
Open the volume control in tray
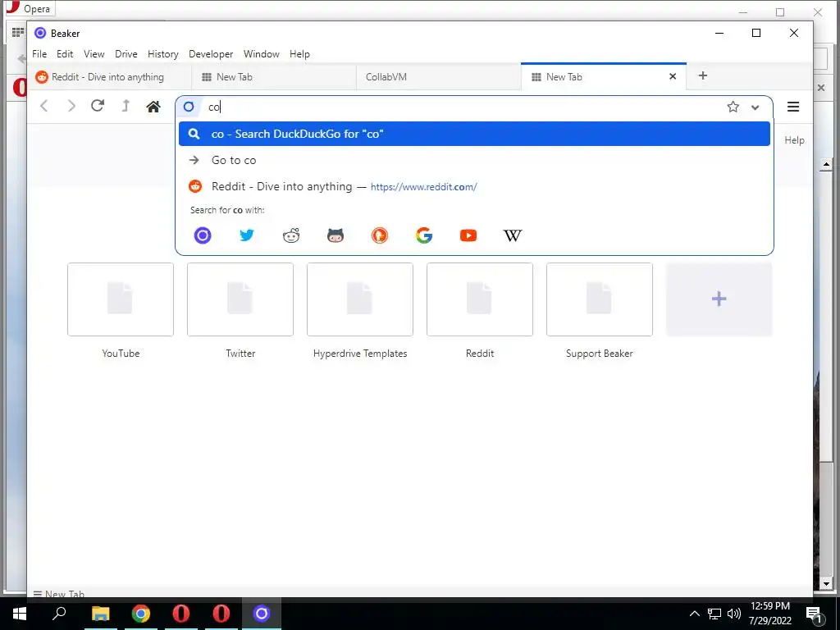[x=734, y=614]
